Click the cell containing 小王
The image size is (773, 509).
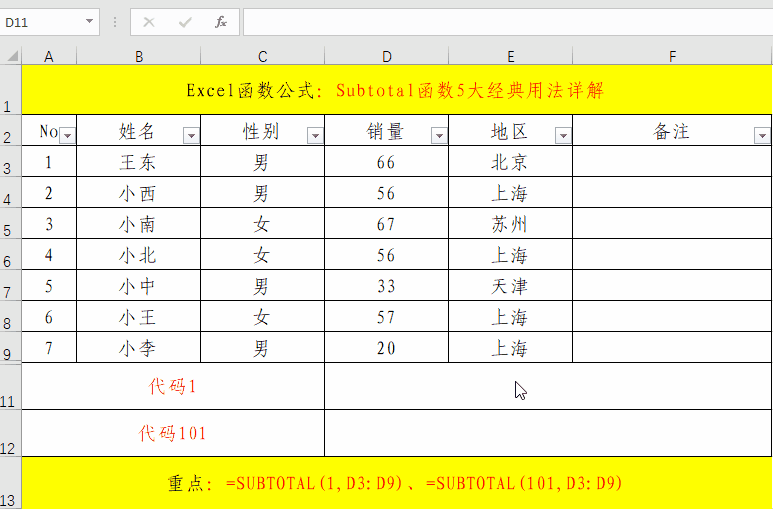[x=139, y=317]
